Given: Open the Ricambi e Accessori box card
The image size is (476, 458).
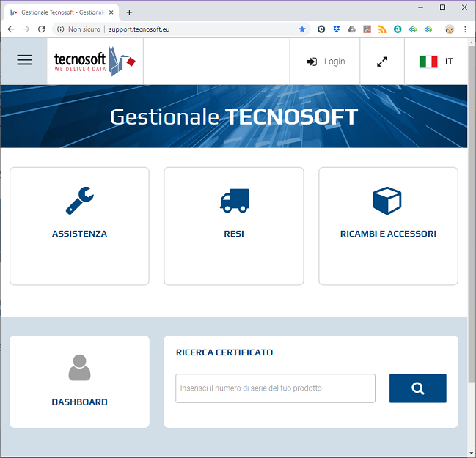Looking at the screenshot, I should (x=388, y=226).
